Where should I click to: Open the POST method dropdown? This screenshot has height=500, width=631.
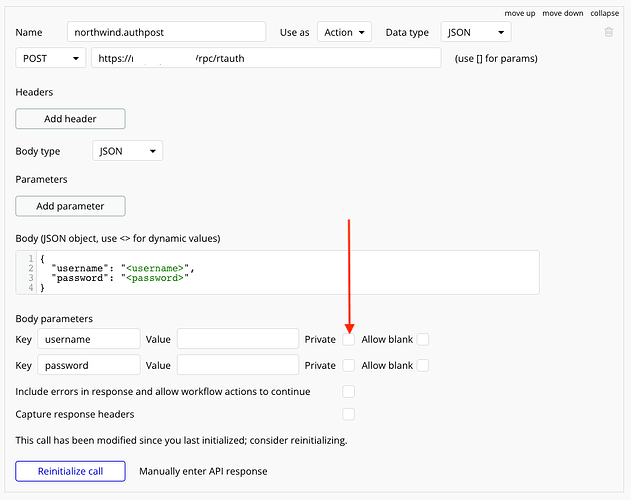pyautogui.click(x=51, y=58)
